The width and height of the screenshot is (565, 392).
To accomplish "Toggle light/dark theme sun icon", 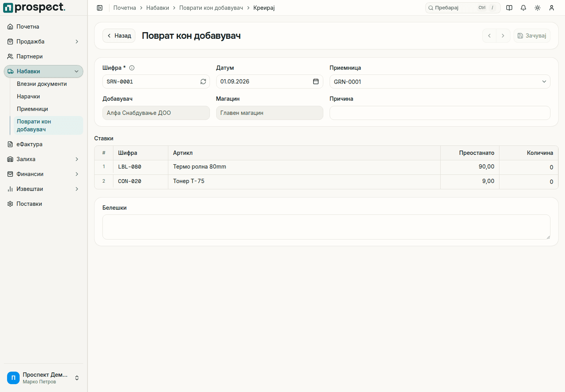I will click(x=538, y=8).
